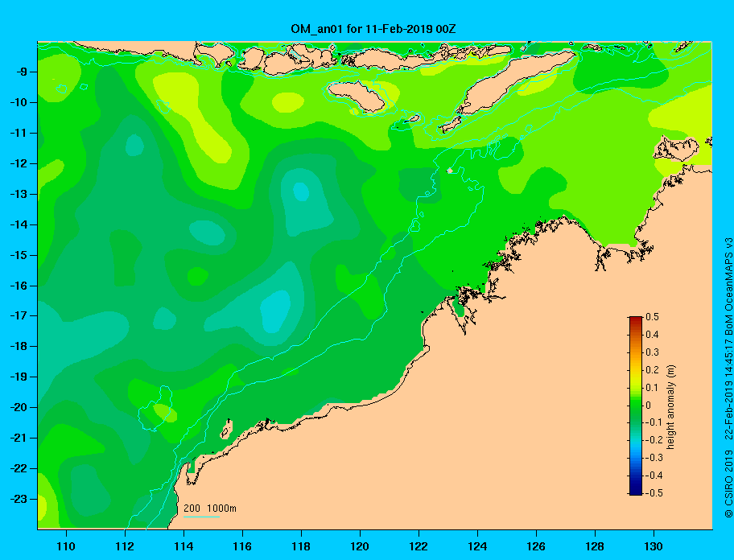Image resolution: width=734 pixels, height=560 pixels.
Task: Click the latitude axis label "-18"
Action: click(19, 346)
